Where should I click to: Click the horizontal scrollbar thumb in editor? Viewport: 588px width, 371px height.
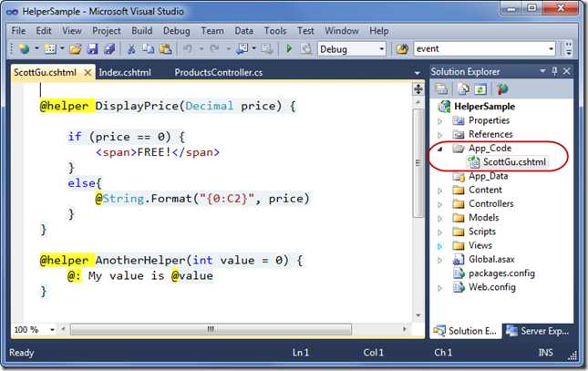coord(211,330)
